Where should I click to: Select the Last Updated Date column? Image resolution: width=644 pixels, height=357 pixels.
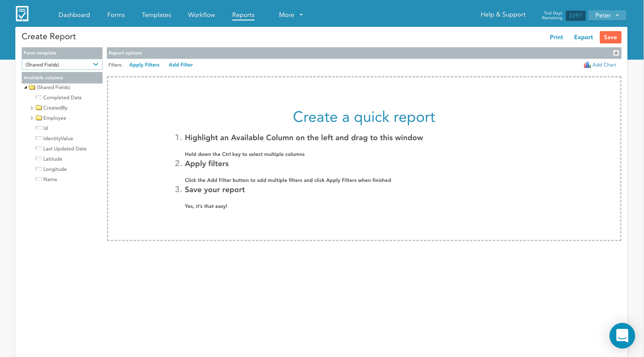(65, 149)
